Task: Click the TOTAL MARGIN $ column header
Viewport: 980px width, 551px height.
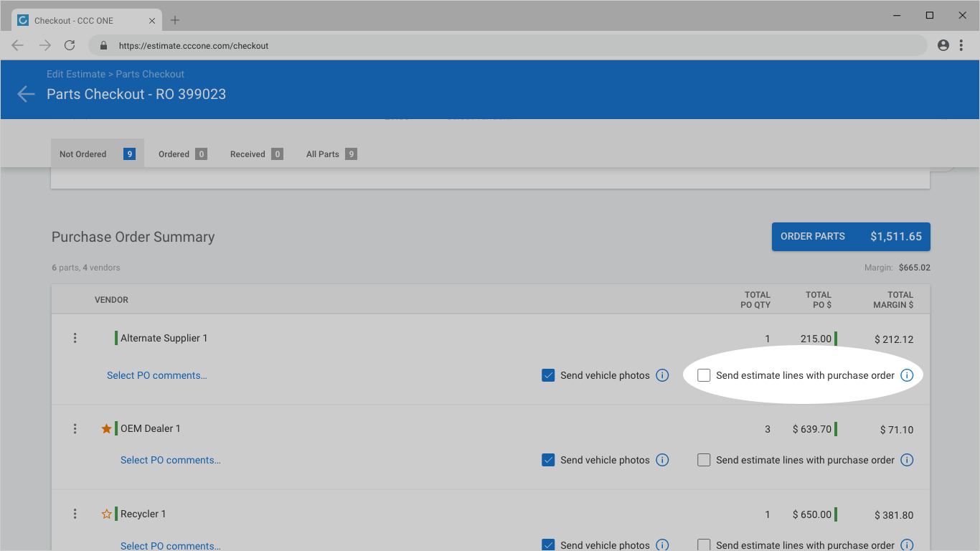Action: click(x=893, y=300)
